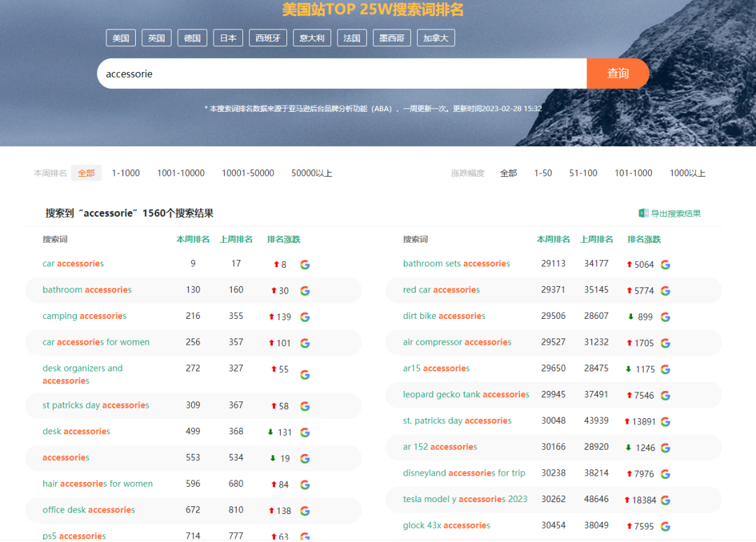Open Google icon for car accessories row

click(x=304, y=264)
